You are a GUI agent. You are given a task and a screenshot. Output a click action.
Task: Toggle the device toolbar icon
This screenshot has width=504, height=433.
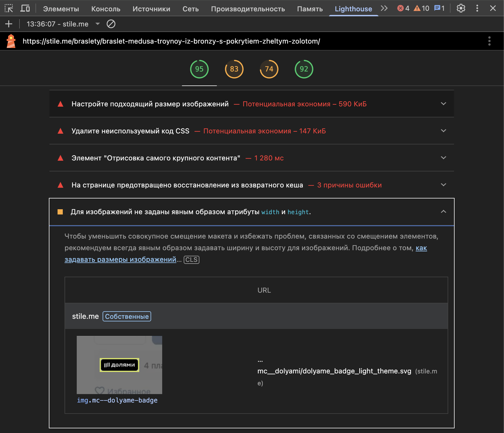pos(25,8)
